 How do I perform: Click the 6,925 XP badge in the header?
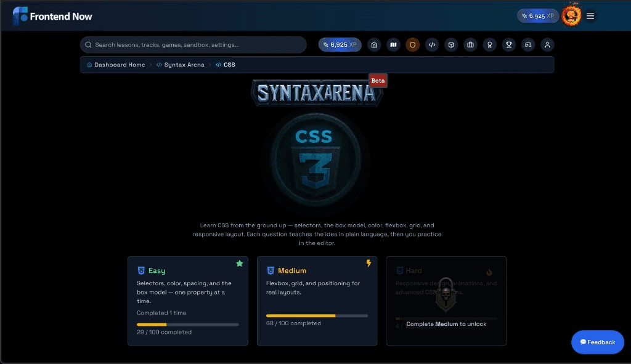pos(537,15)
